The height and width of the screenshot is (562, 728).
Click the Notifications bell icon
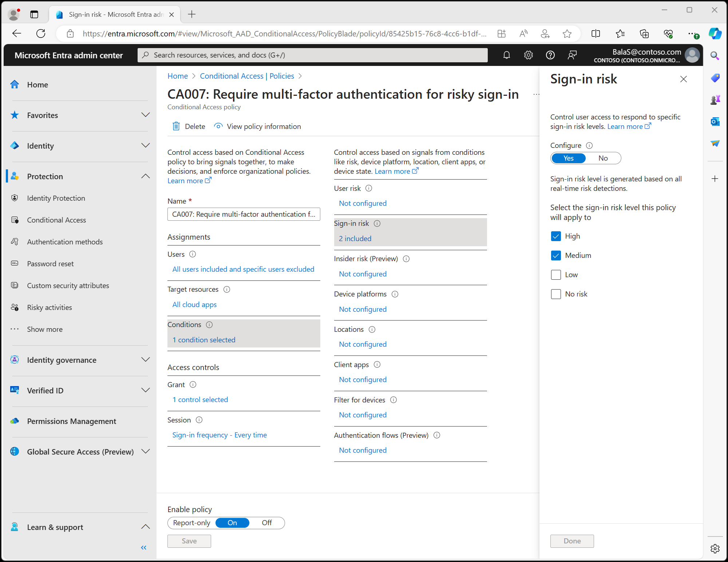(x=506, y=55)
